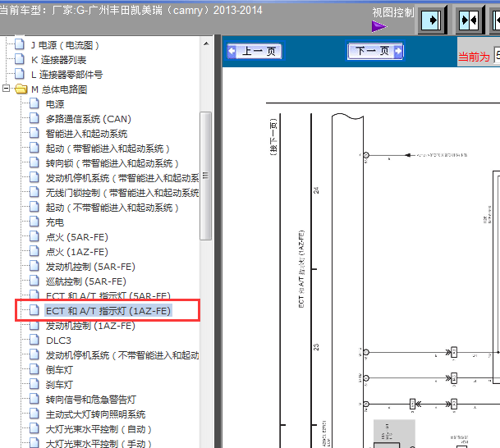The height and width of the screenshot is (448, 500).
Task: Click the document icon beside K 连接器列表
Action: (20, 59)
